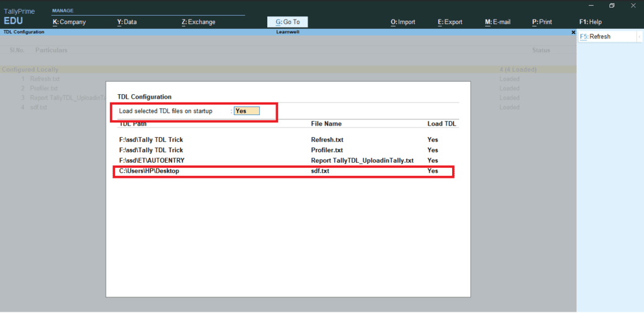Open the M: E-mail menu

(x=497, y=22)
